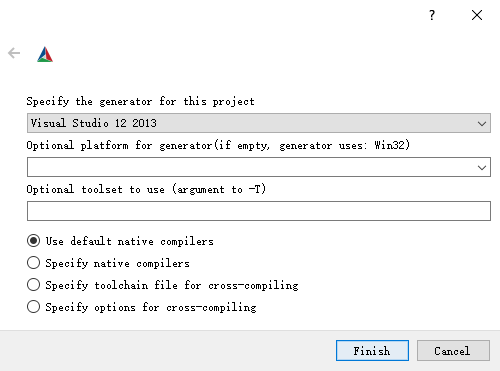Click the 'Specify the generator for this project' label
This screenshot has height=371, width=500.
click(140, 101)
